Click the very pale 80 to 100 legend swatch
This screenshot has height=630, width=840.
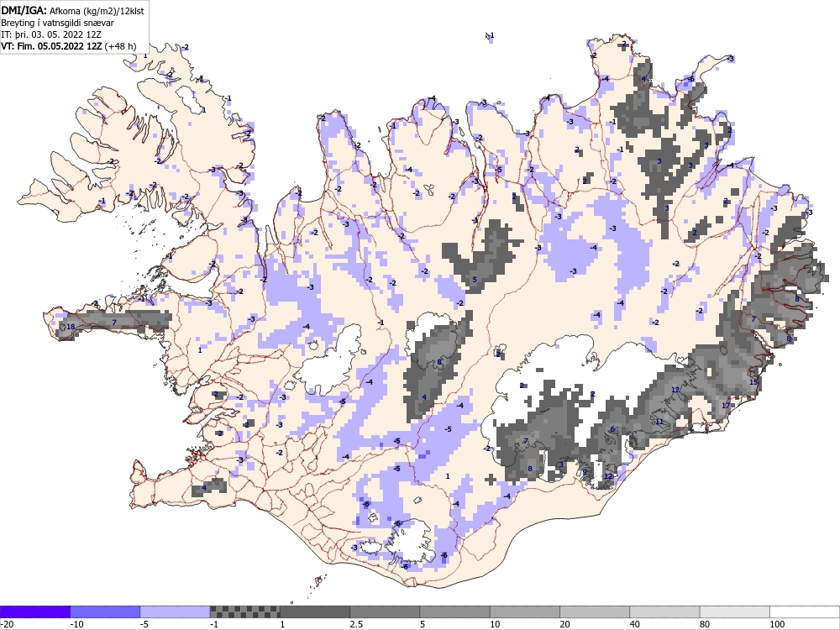point(735,612)
